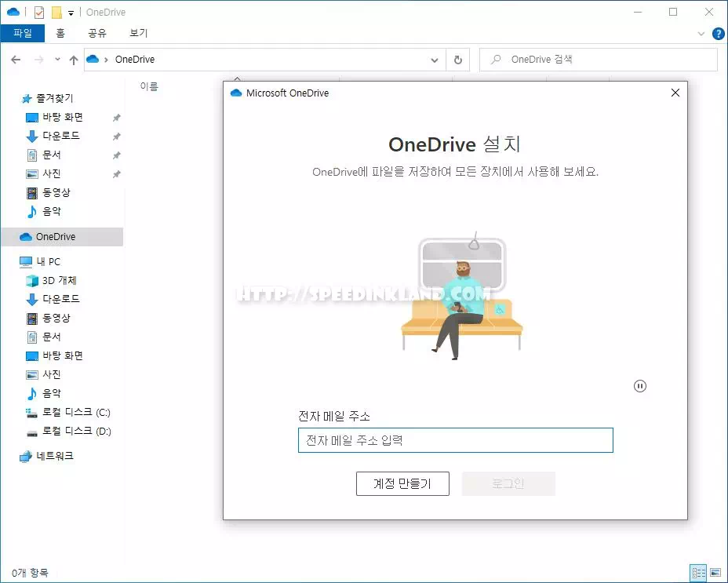Click the OneDrive cloud icon in title bar
728x583 pixels.
click(x=13, y=12)
